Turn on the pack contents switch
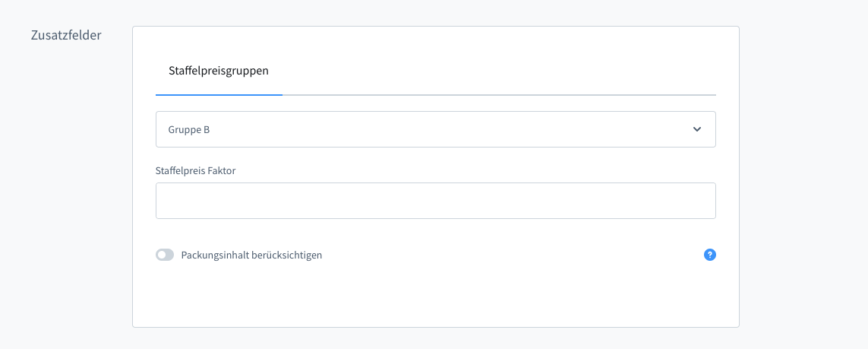 click(x=165, y=255)
